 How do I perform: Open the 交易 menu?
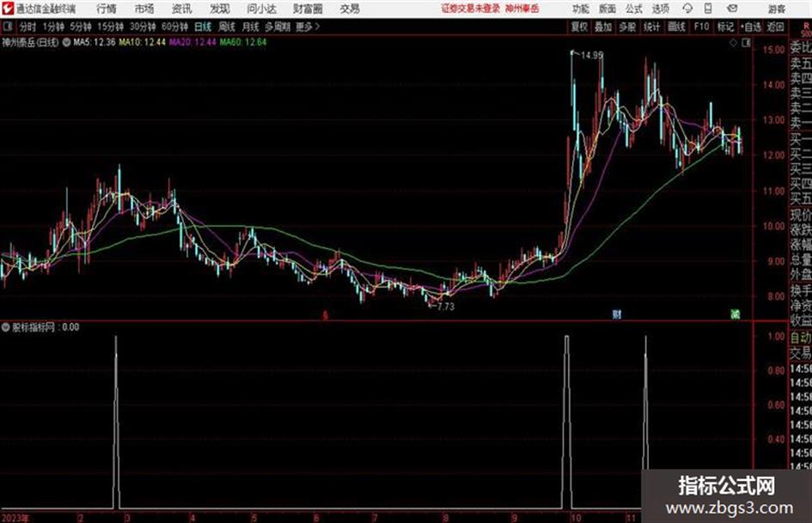[350, 9]
